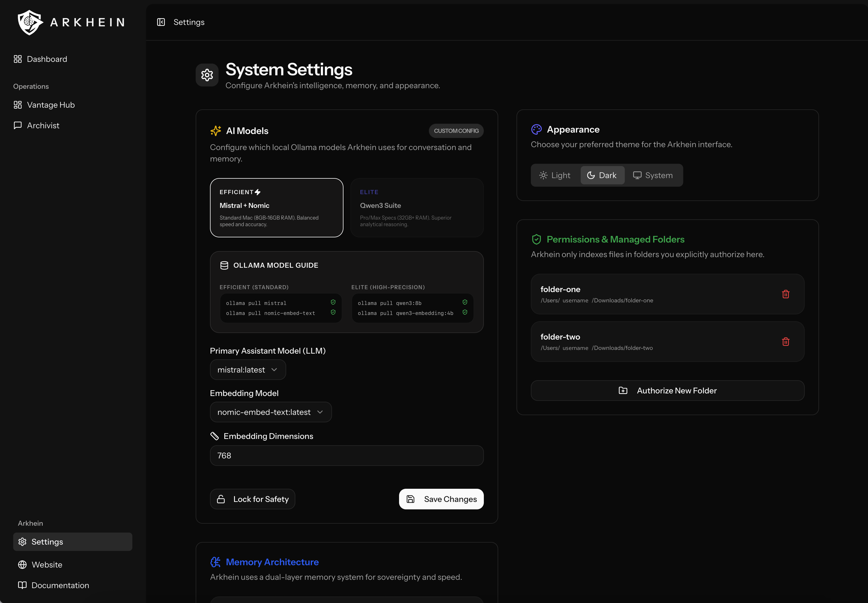
Task: Click the Archivist chat icon
Action: (x=17, y=125)
